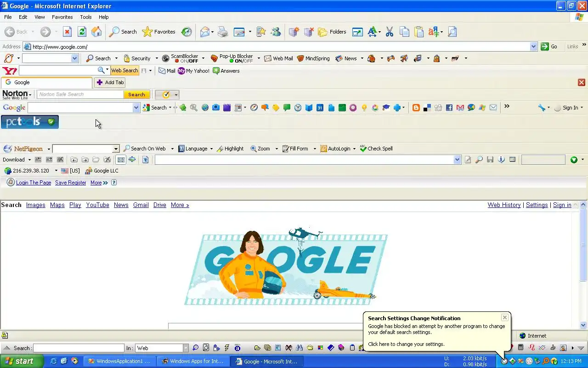588x368 pixels.
Task: Click the help question mark beside More
Action: pos(114,183)
